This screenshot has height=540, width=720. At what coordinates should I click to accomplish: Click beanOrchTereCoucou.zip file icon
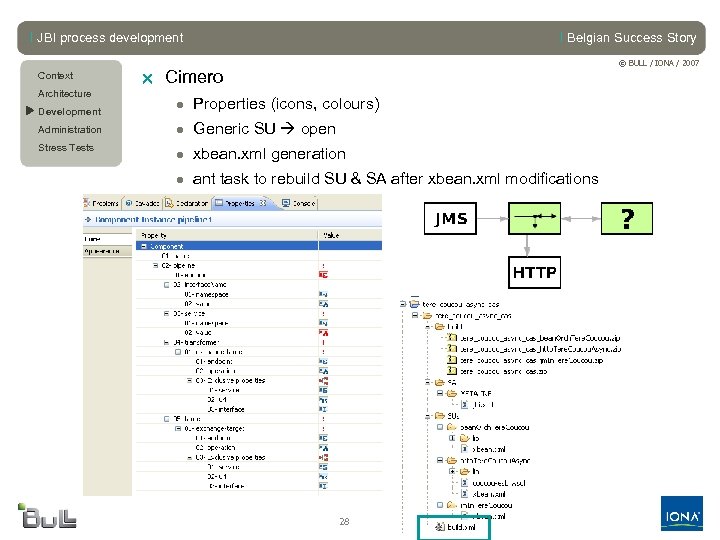(452, 338)
